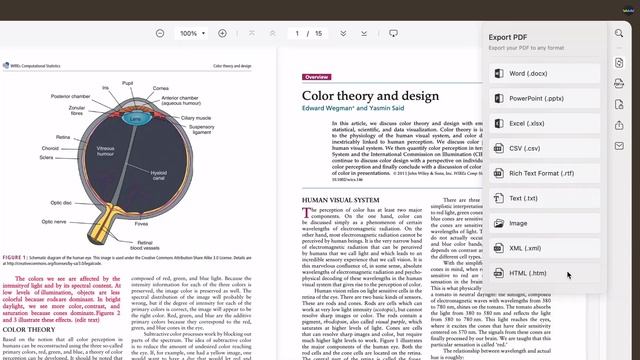Click the COLOR THEORY heading
Viewport: 640px width, 360px height.
(29, 329)
